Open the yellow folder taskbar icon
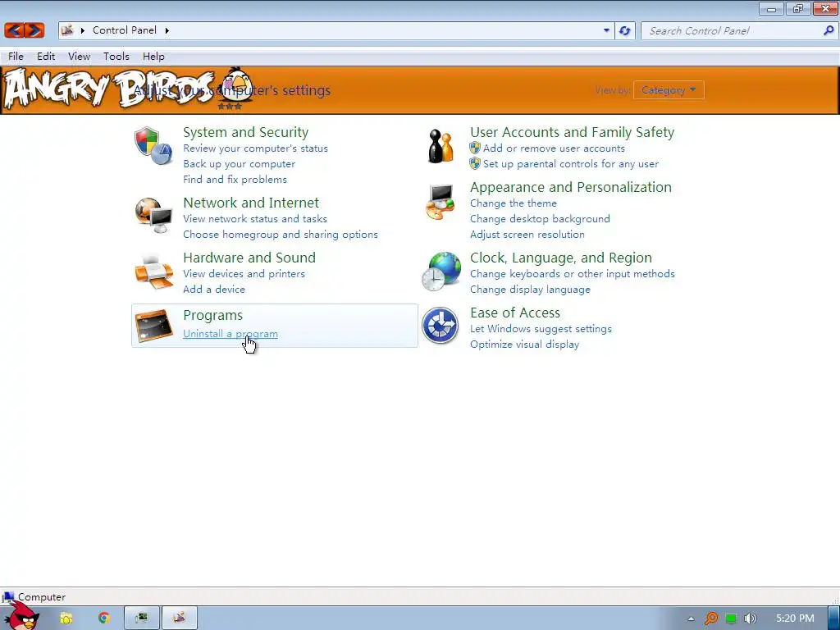 tap(66, 619)
